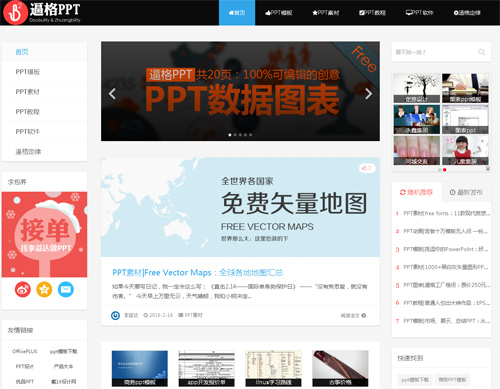Select the last carousel indicator dot
Viewport: 500px width, 389px height.
point(251,135)
